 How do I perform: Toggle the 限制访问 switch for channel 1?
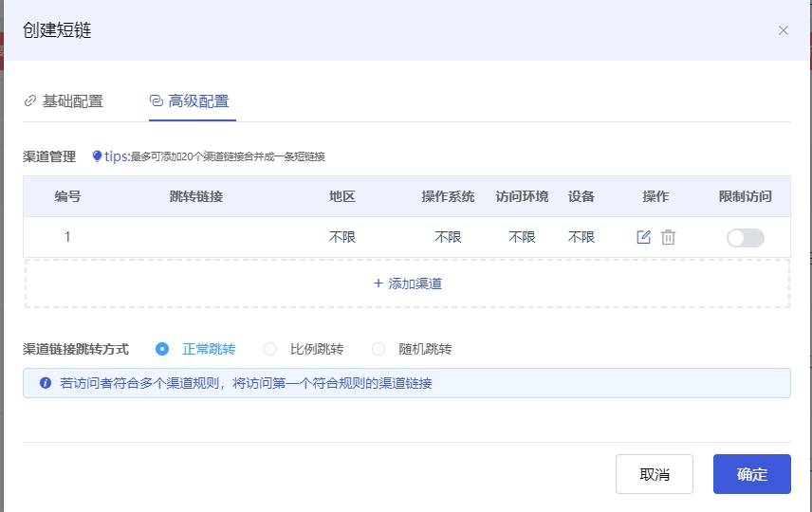(745, 238)
